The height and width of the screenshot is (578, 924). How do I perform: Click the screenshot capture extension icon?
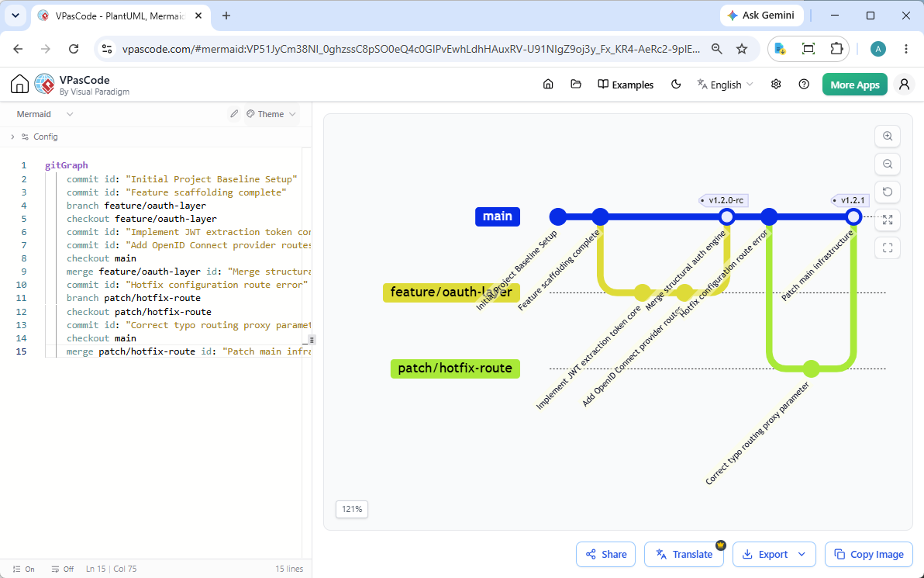[x=808, y=49]
